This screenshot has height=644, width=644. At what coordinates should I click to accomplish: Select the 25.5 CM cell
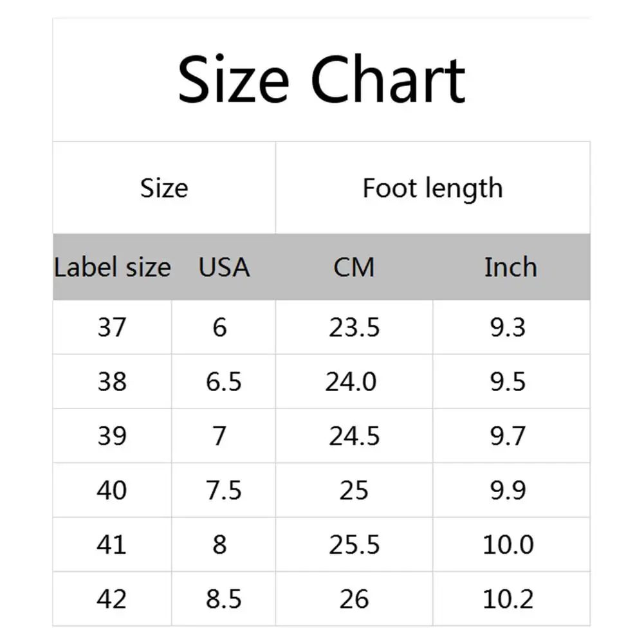coord(354,545)
